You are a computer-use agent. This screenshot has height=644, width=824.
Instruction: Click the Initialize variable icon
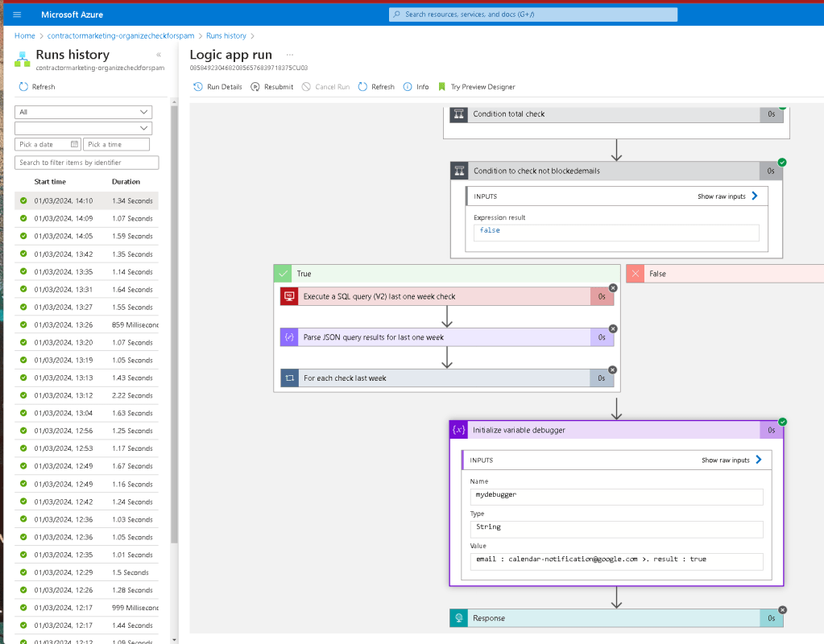[x=459, y=430]
